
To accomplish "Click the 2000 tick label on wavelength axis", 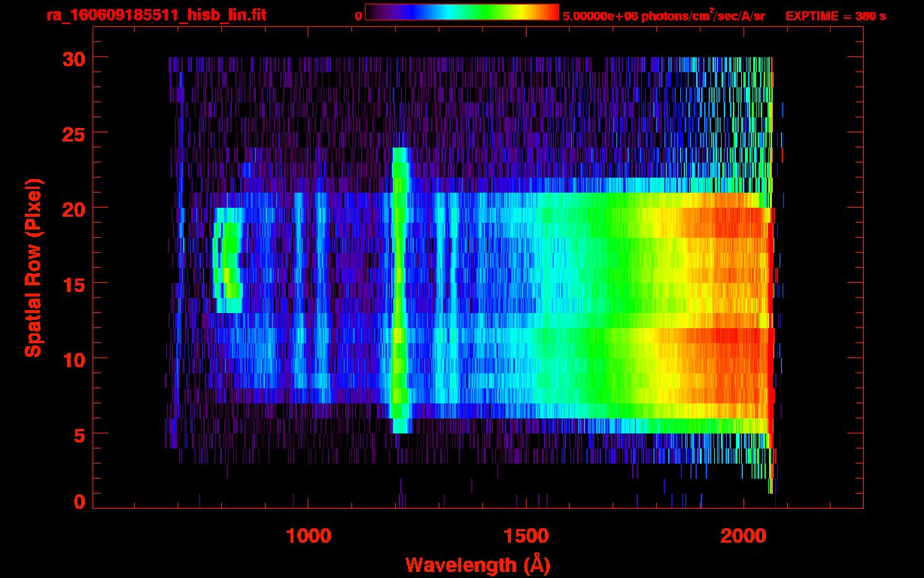I will point(743,535).
